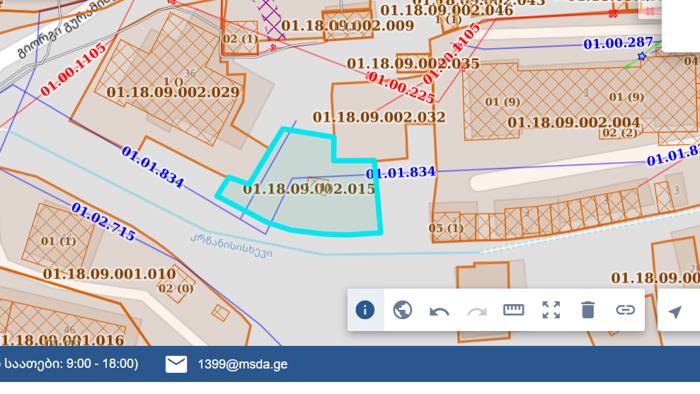Viewport: 700px width, 394px height.
Task: Click parcel label 01.18.09.002.046
Action: 447,10
